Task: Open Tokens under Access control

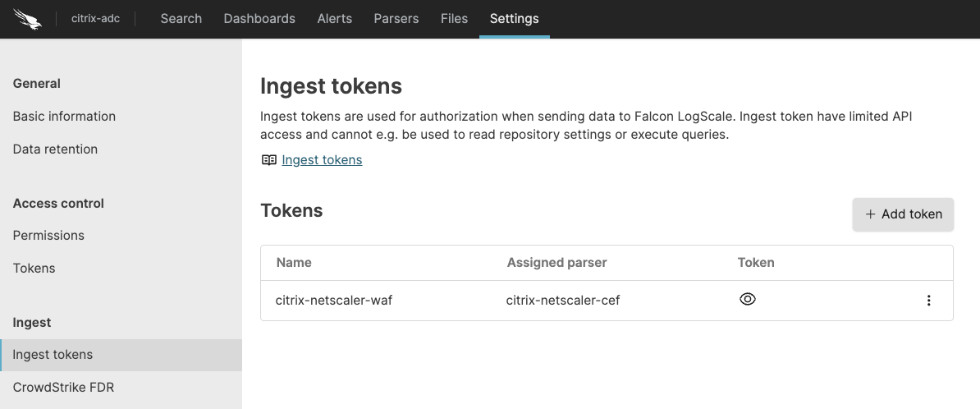Action: 34,269
